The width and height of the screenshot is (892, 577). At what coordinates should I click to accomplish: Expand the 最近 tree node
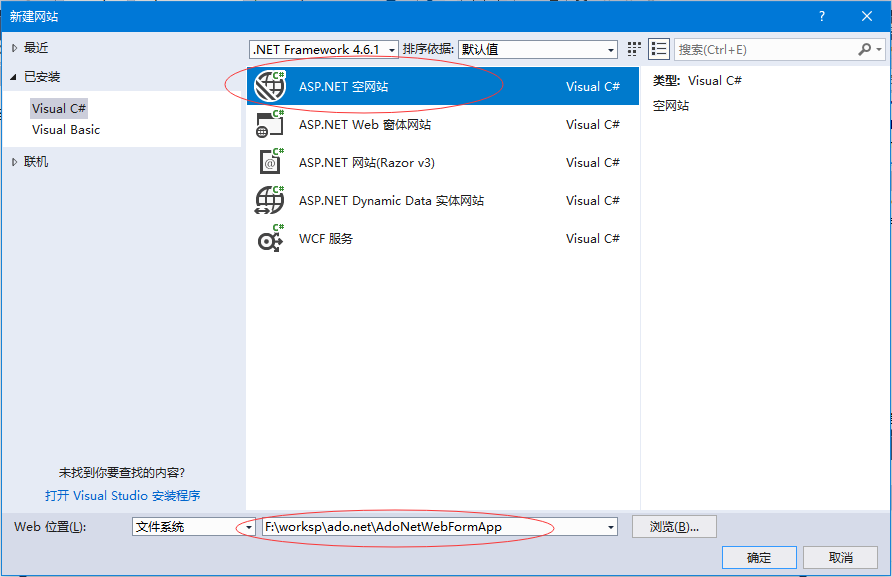coord(14,48)
